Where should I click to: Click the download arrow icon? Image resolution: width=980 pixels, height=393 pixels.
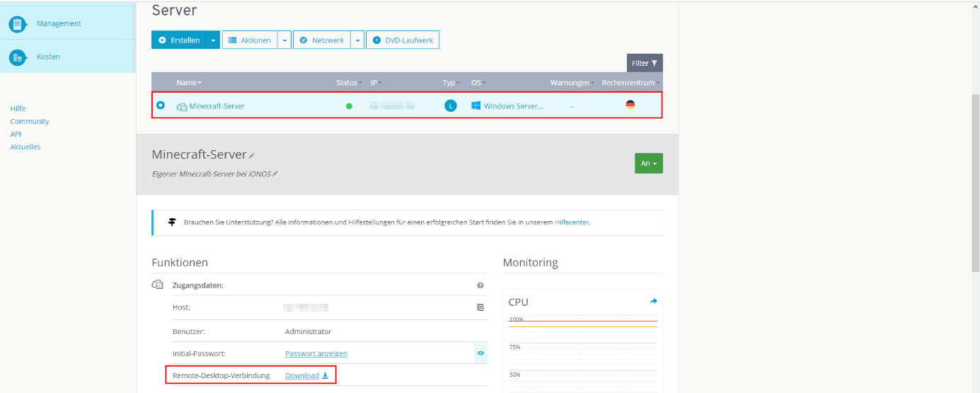point(325,375)
